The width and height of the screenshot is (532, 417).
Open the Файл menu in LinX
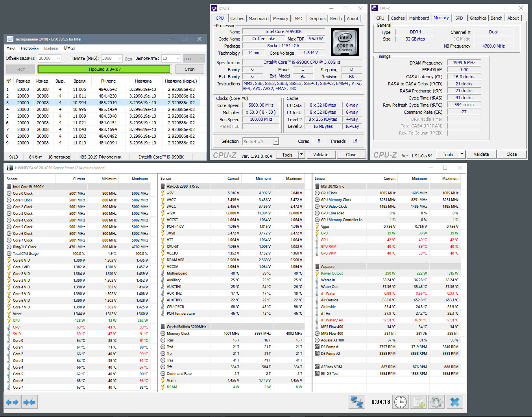point(11,48)
